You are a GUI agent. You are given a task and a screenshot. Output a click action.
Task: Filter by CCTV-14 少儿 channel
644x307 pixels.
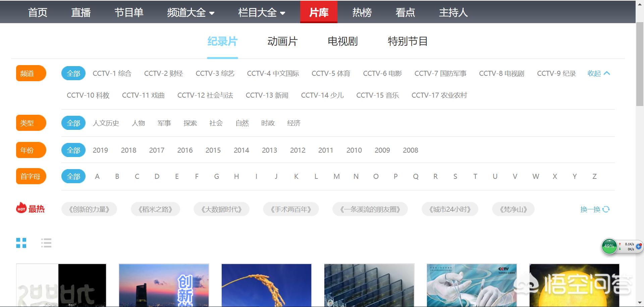[322, 95]
